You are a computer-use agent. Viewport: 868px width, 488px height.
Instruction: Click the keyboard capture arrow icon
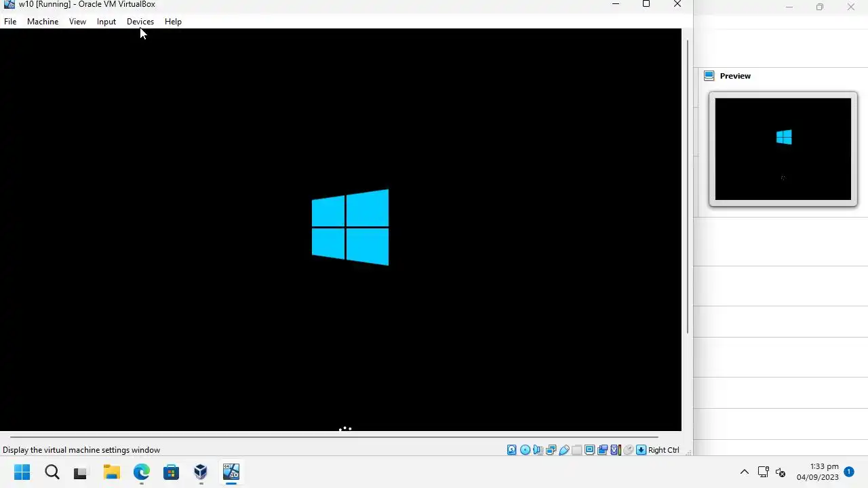coord(641,450)
